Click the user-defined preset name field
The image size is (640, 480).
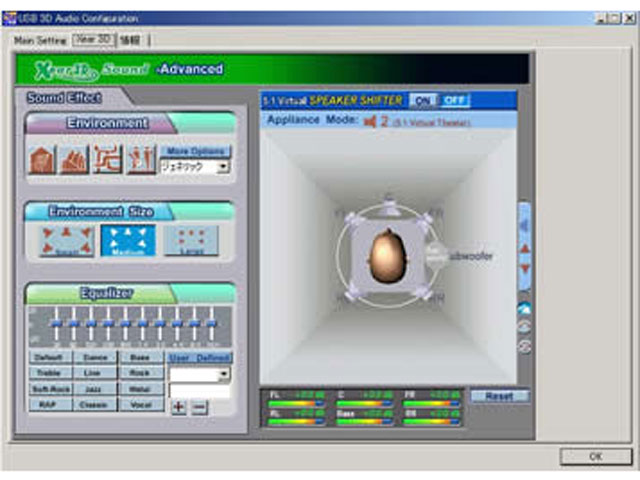tap(200, 391)
